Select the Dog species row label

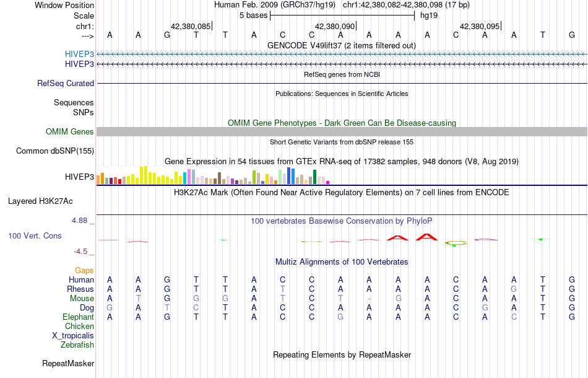[x=87, y=308]
